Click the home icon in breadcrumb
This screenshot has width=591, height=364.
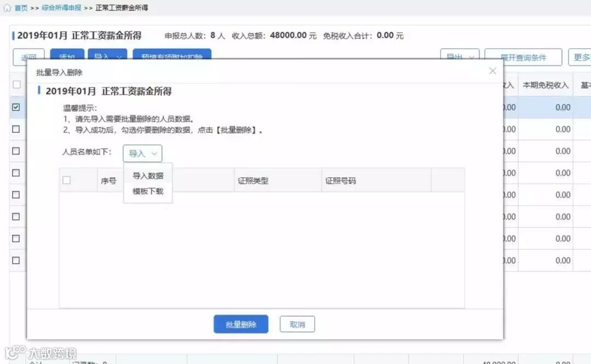coord(7,8)
